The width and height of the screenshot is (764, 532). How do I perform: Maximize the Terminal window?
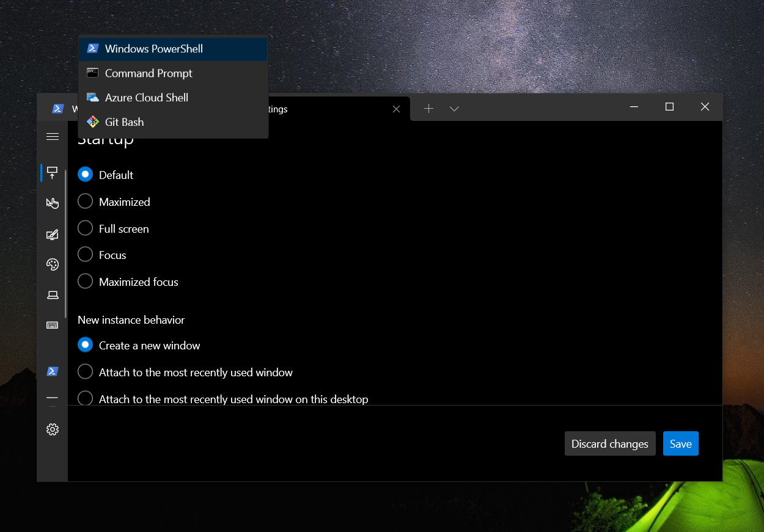click(x=669, y=107)
